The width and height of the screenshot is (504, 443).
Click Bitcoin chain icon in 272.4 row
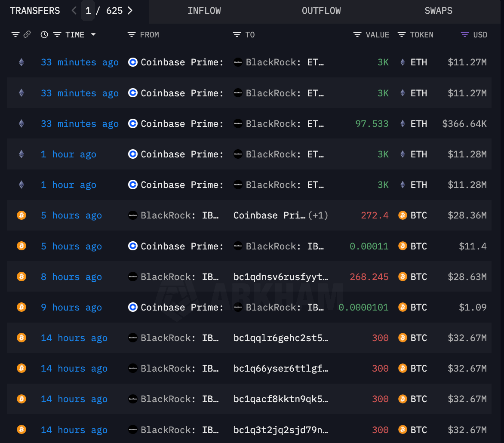22,215
